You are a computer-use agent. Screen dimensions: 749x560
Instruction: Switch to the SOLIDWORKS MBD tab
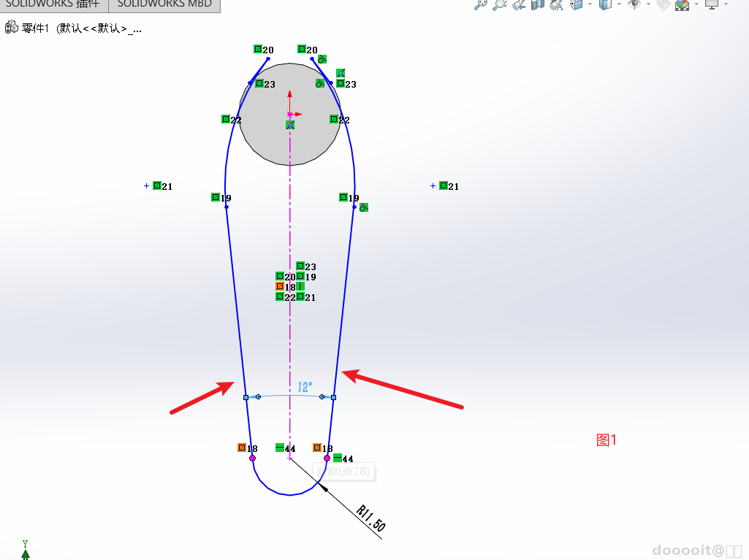[164, 5]
